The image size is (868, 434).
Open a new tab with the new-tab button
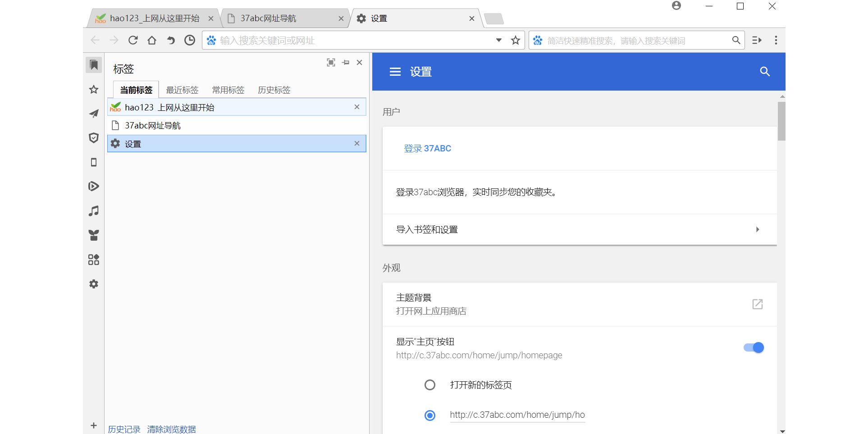[x=494, y=18]
